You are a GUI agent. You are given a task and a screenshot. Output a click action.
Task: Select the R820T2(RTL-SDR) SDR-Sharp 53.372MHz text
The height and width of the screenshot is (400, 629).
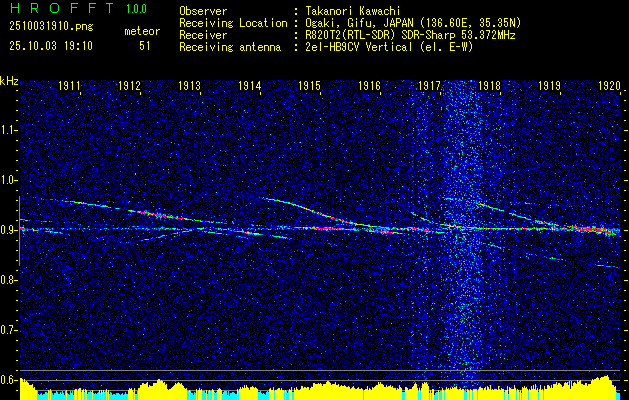click(x=410, y=35)
